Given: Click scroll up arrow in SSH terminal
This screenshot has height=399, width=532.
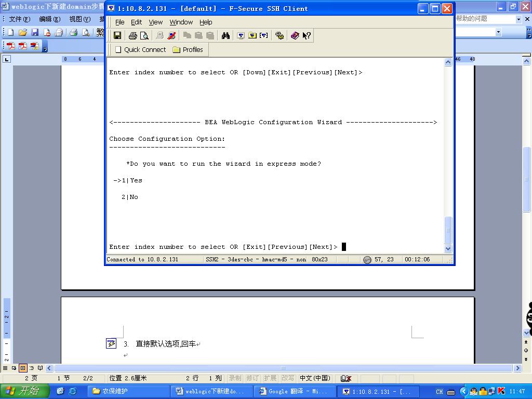Looking at the screenshot, I should coord(448,62).
